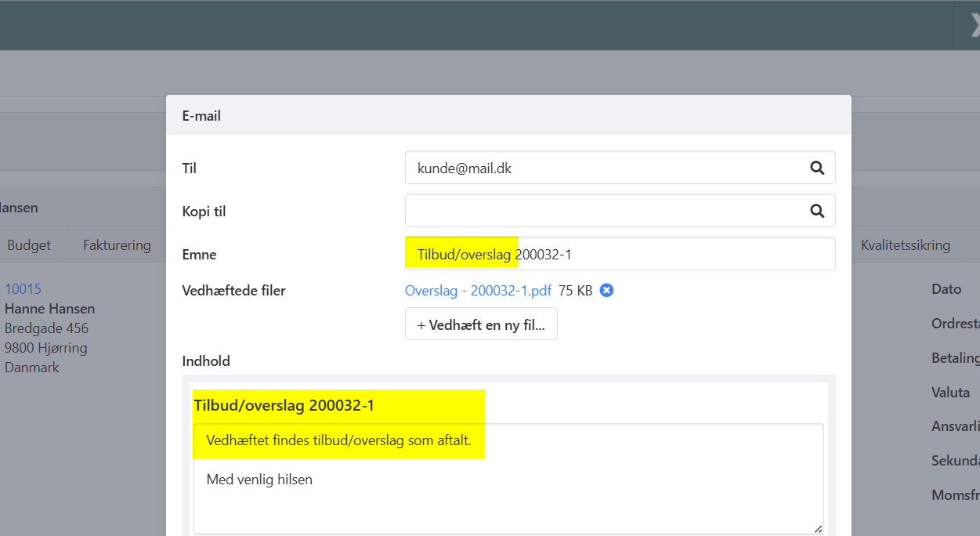Image resolution: width=980 pixels, height=536 pixels.
Task: Remove the attached Overslag PDF file
Action: (606, 291)
